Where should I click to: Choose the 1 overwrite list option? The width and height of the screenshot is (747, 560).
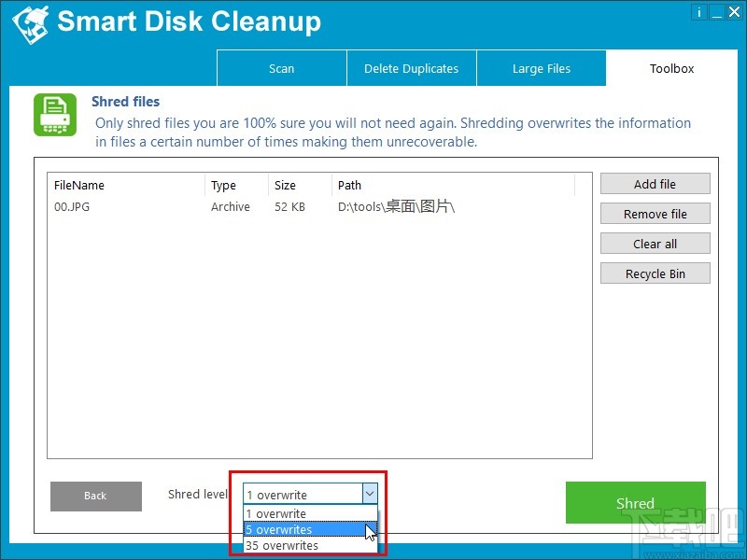tap(310, 514)
